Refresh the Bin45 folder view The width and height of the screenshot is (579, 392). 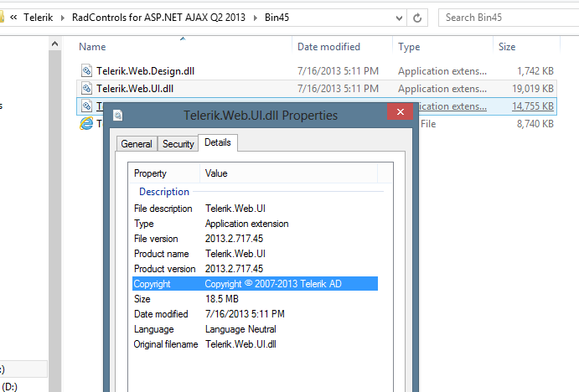point(417,18)
